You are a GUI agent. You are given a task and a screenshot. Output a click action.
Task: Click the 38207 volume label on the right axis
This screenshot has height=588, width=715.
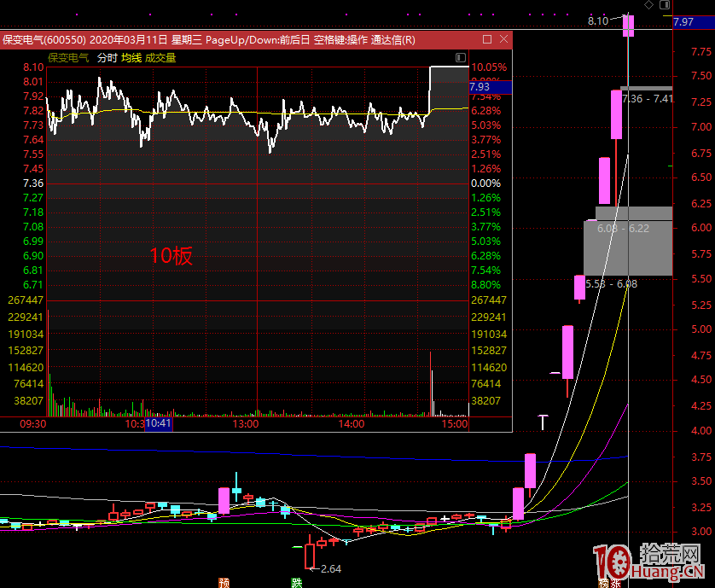tap(485, 400)
